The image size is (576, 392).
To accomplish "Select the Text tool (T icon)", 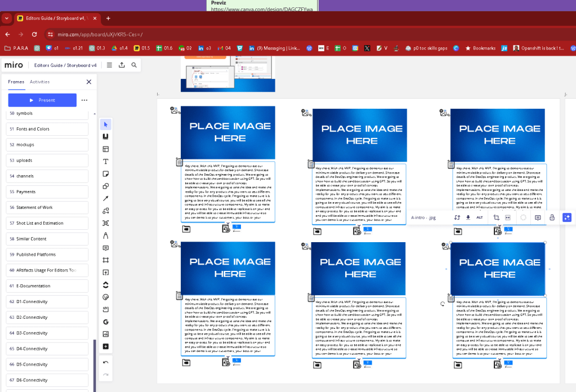I will click(106, 162).
